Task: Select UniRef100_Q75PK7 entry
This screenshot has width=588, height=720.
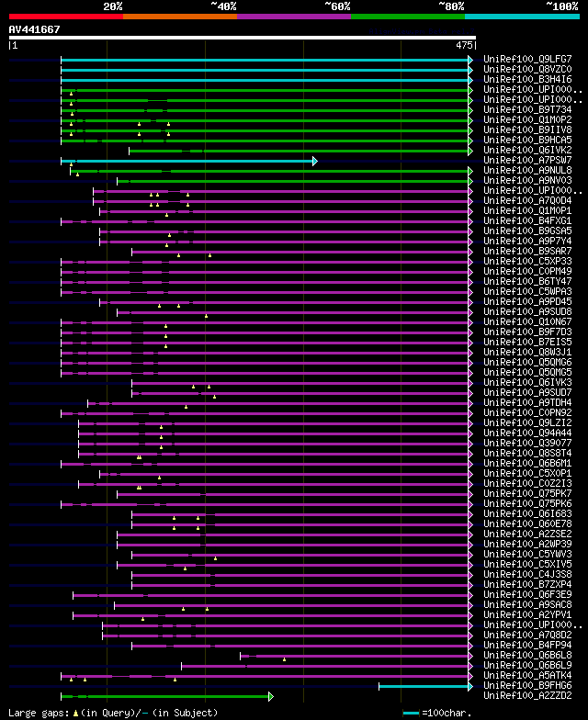Action: (x=527, y=494)
